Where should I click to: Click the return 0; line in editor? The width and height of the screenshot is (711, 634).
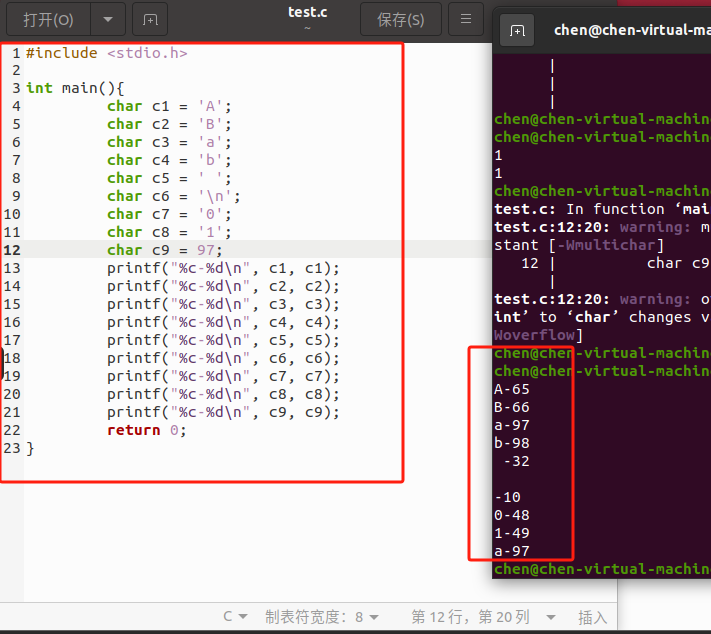point(146,430)
